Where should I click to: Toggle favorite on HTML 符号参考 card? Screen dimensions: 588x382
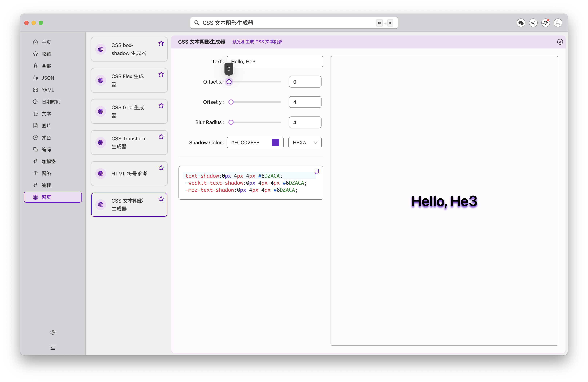coord(161,168)
